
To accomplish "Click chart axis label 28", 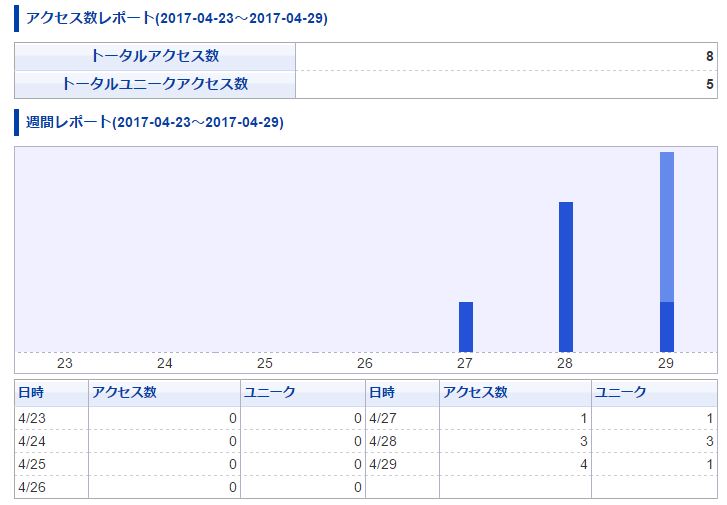I will point(565,363).
